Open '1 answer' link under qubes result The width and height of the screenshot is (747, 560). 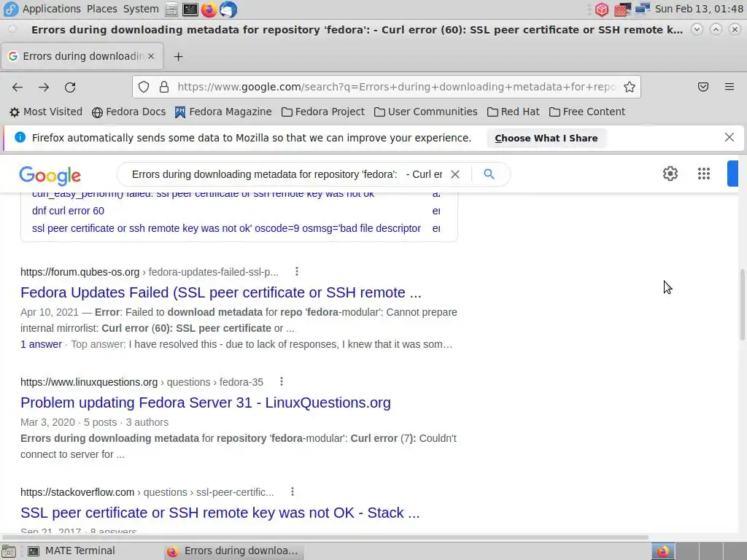pos(41,344)
